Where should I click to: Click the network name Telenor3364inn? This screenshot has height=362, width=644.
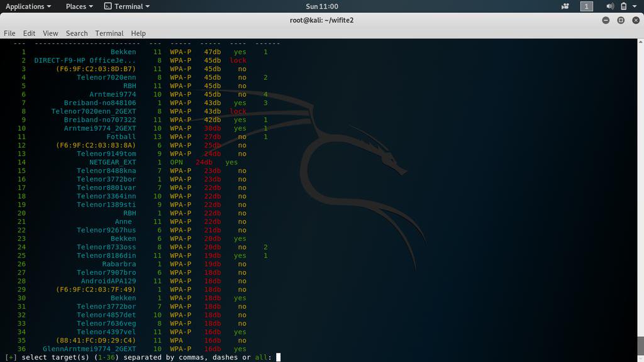click(106, 196)
